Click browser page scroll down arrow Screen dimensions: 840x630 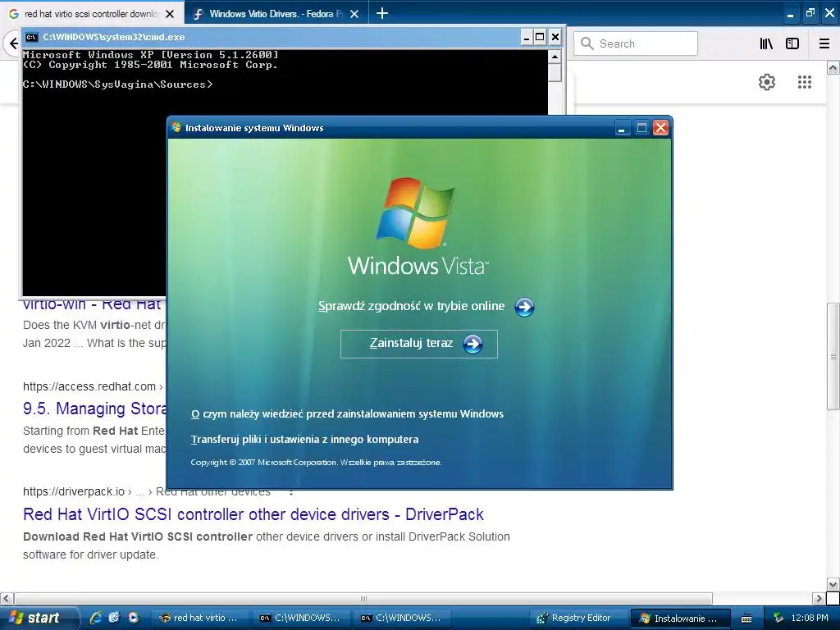(x=833, y=584)
